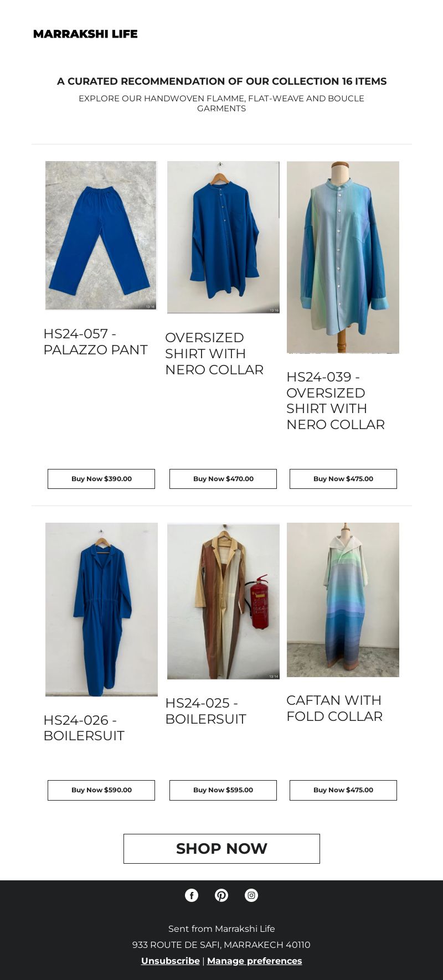Click the SHOP NOW button

(x=221, y=849)
